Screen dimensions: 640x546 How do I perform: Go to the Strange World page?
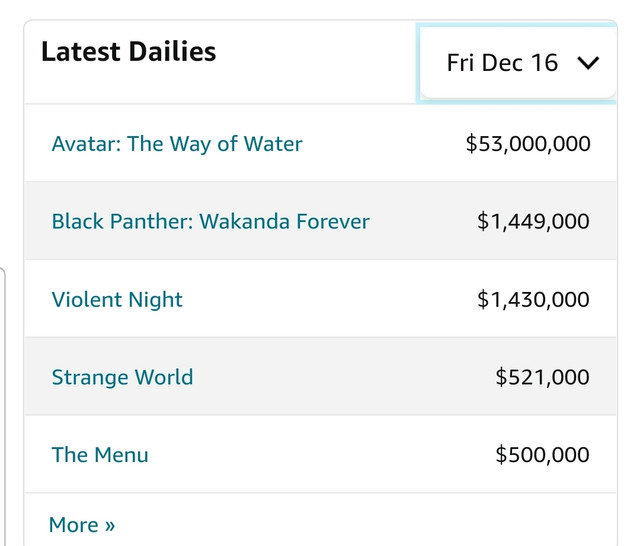pyautogui.click(x=122, y=377)
